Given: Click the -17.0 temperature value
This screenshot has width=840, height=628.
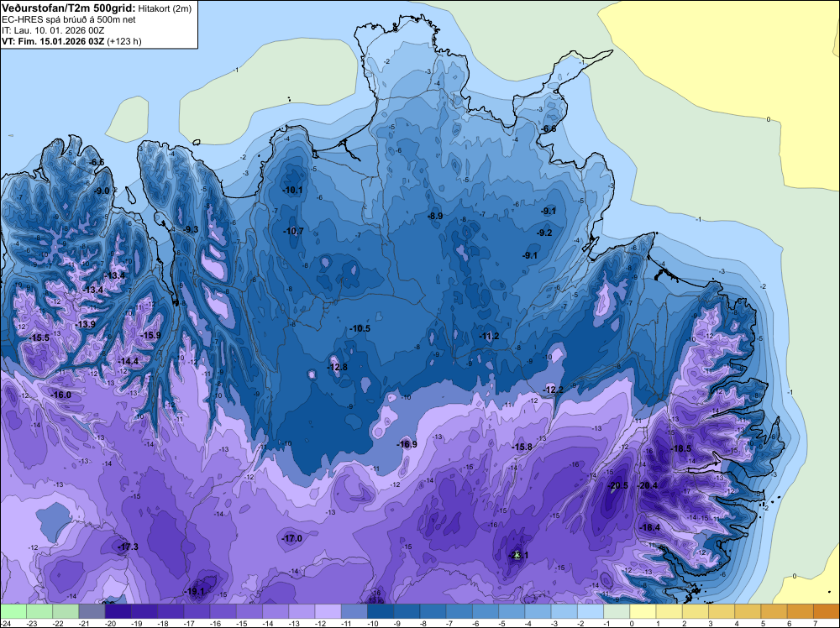Looking at the screenshot, I should [292, 538].
